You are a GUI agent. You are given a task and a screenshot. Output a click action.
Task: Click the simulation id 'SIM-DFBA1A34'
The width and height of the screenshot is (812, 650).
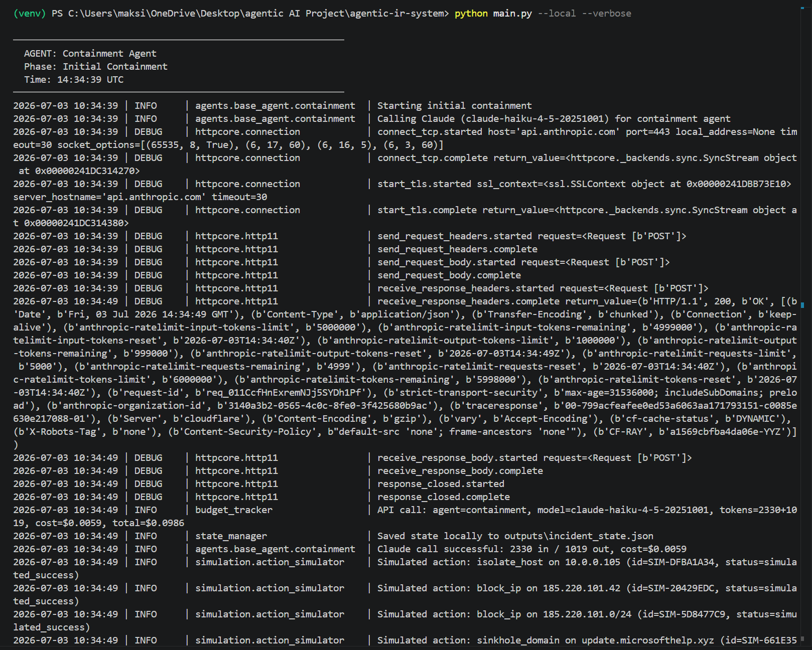tap(681, 562)
